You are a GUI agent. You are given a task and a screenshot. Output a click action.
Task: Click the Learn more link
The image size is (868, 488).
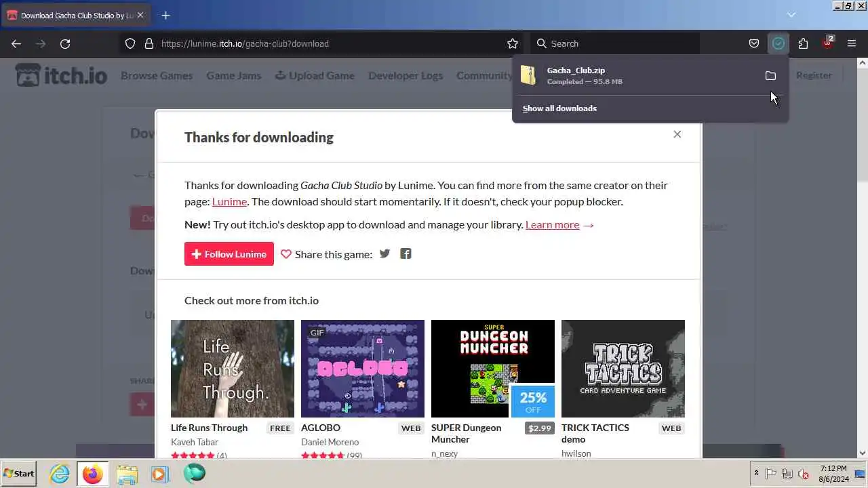[552, 224]
